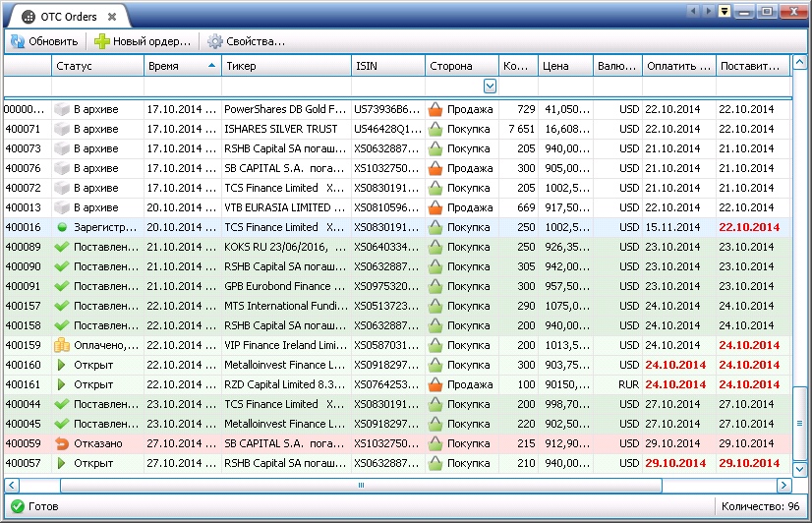Click buy basket icon in VIP Finance row
This screenshot has width=812, height=523.
[435, 345]
